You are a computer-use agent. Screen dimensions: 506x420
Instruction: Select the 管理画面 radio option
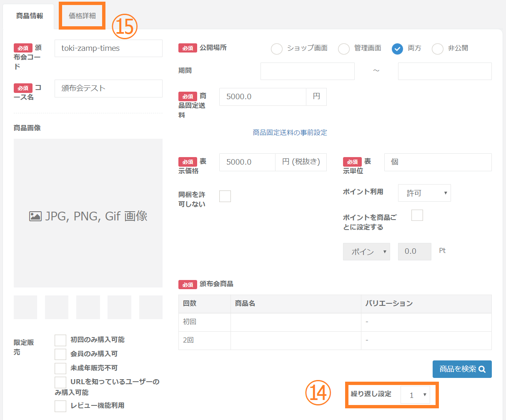pos(344,49)
